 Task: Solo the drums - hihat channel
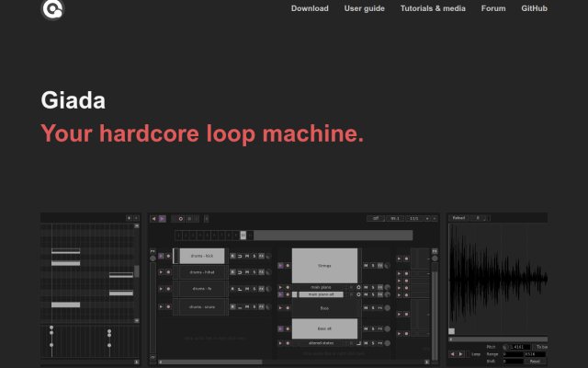pos(254,272)
